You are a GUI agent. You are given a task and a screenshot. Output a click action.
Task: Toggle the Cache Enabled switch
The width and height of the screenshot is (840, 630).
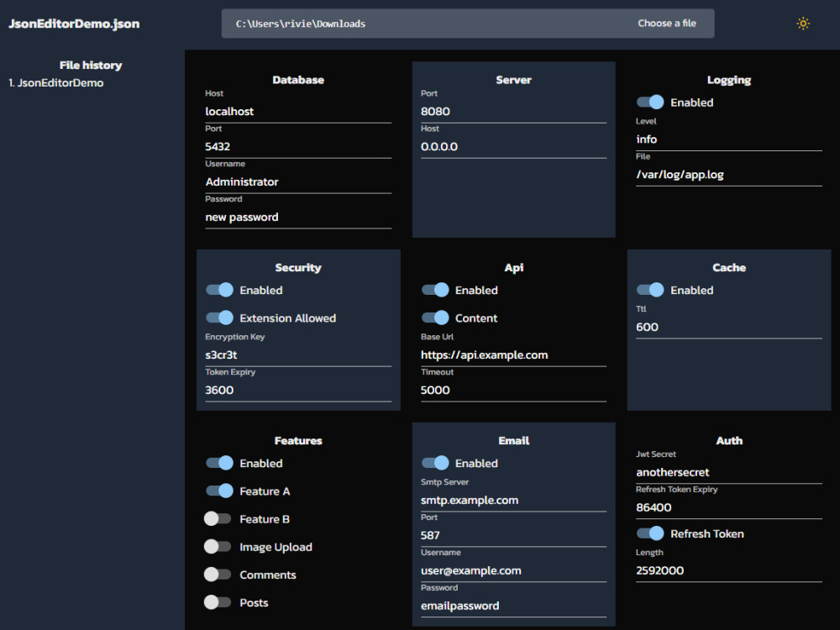click(x=650, y=290)
